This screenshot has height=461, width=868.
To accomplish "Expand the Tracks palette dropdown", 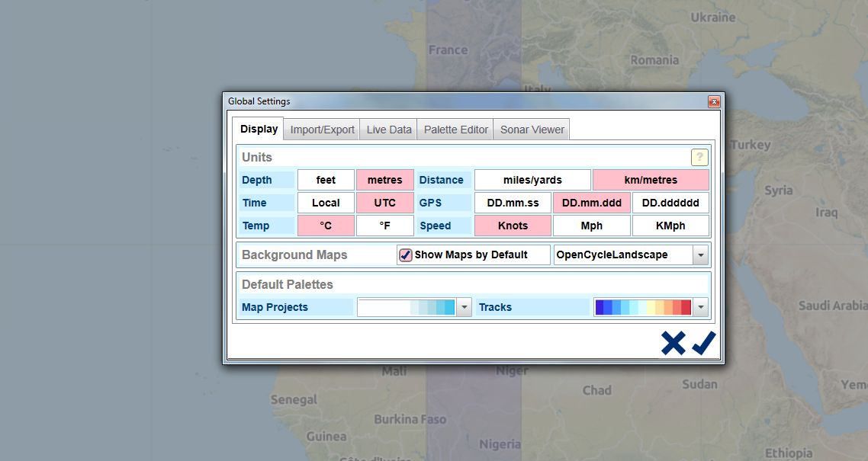I will [x=700, y=308].
